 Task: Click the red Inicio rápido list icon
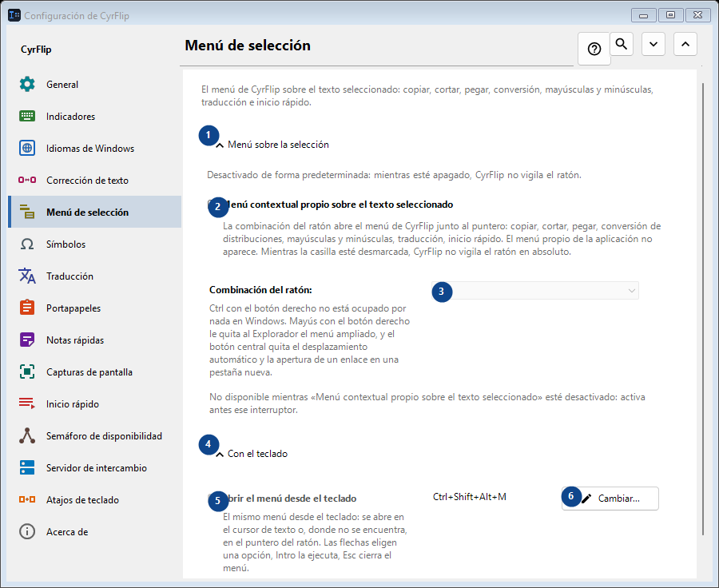[x=27, y=403]
